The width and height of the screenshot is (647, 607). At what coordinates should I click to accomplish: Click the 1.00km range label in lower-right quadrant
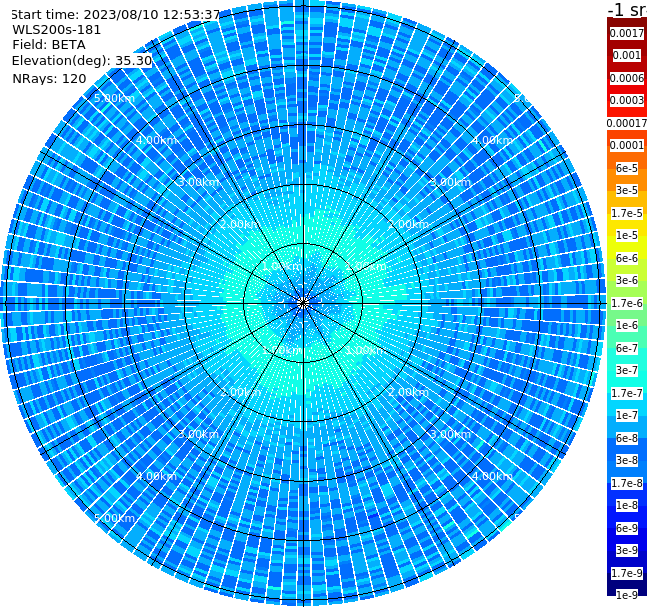click(x=366, y=350)
